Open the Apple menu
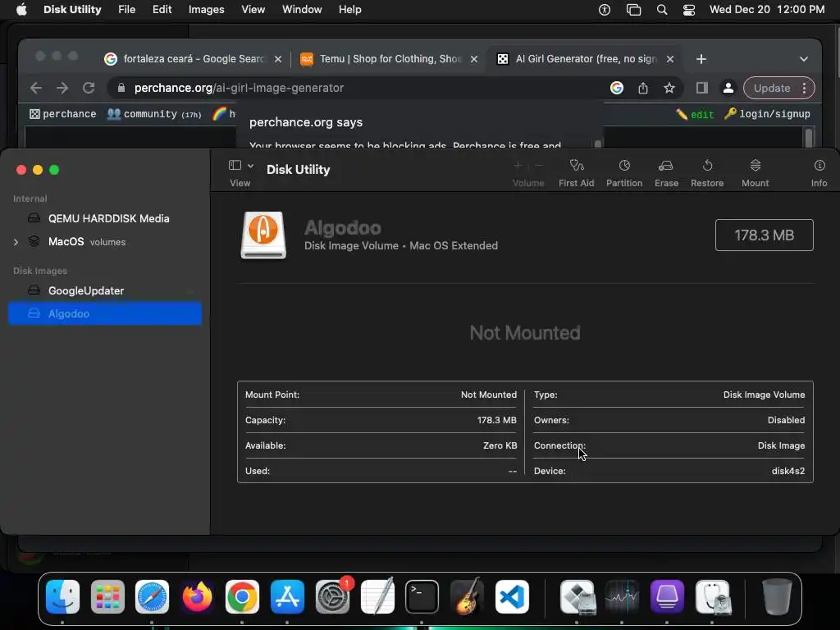The image size is (840, 630). [x=21, y=10]
